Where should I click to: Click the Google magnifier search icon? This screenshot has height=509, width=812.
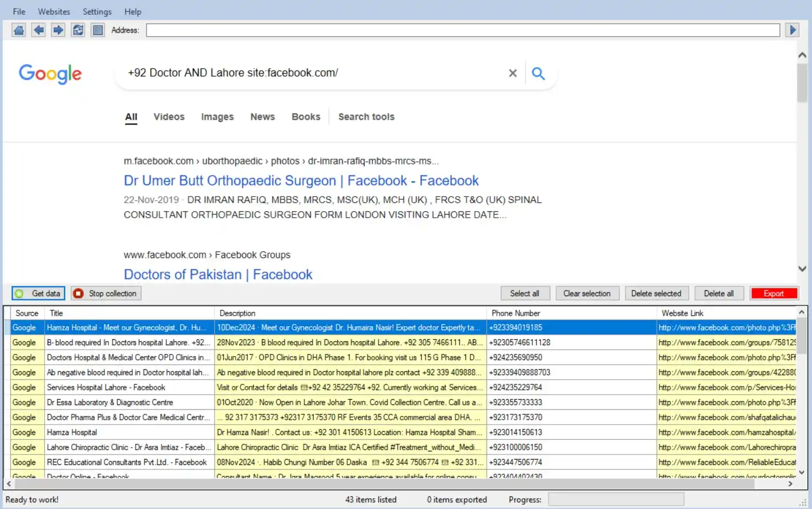(538, 73)
